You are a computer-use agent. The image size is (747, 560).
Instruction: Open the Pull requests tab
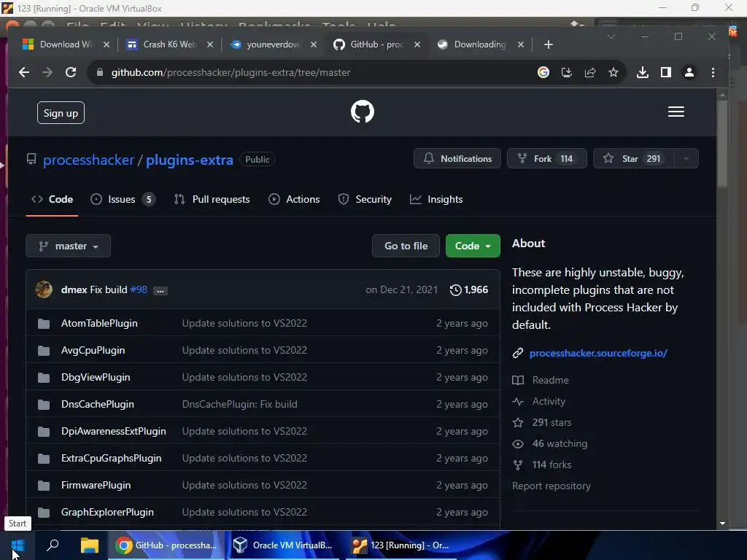tap(212, 199)
